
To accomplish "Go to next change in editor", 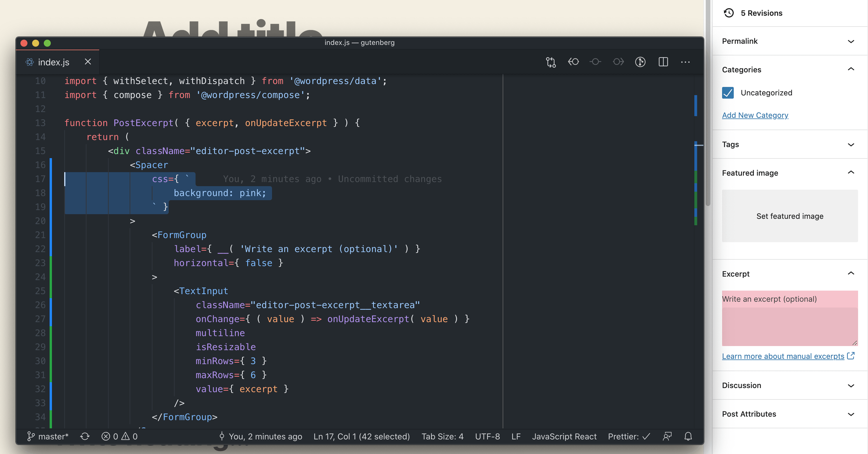I will [618, 62].
